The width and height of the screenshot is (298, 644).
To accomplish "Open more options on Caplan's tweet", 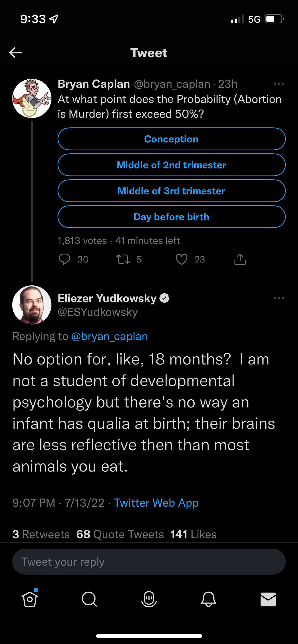I will 278,84.
